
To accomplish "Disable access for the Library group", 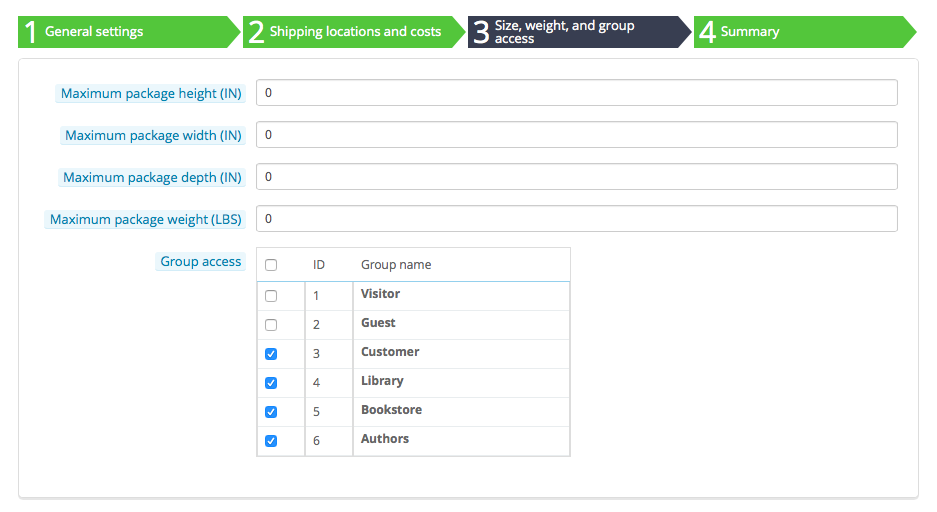I will [x=271, y=383].
